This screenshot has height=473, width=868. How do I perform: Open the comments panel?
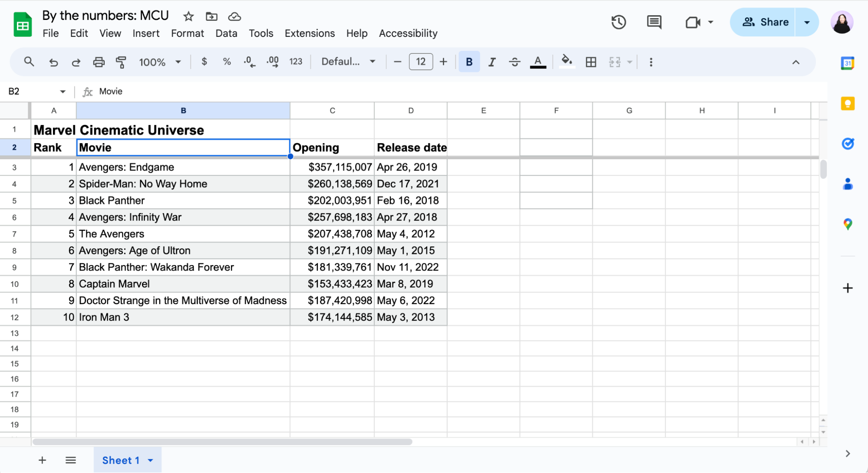(x=653, y=22)
